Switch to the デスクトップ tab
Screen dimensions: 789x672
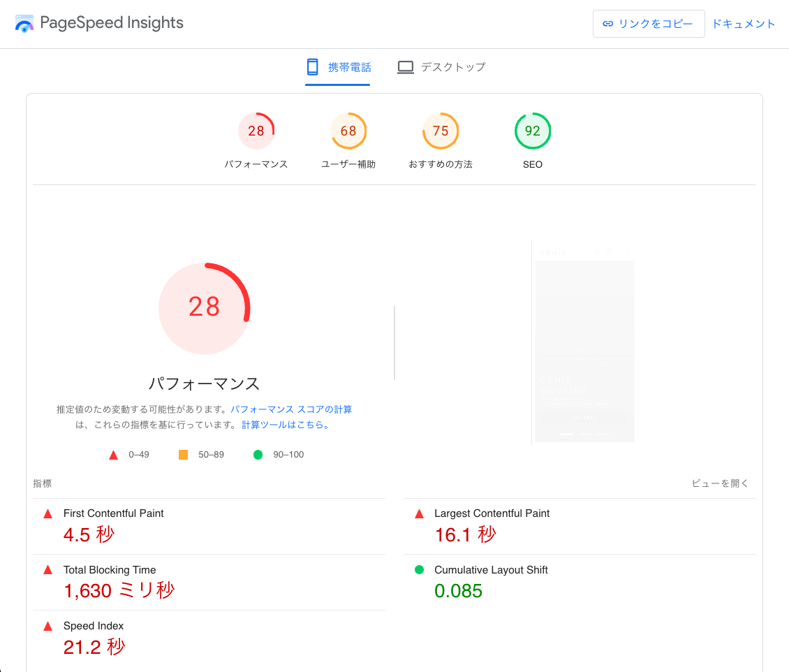tap(441, 68)
